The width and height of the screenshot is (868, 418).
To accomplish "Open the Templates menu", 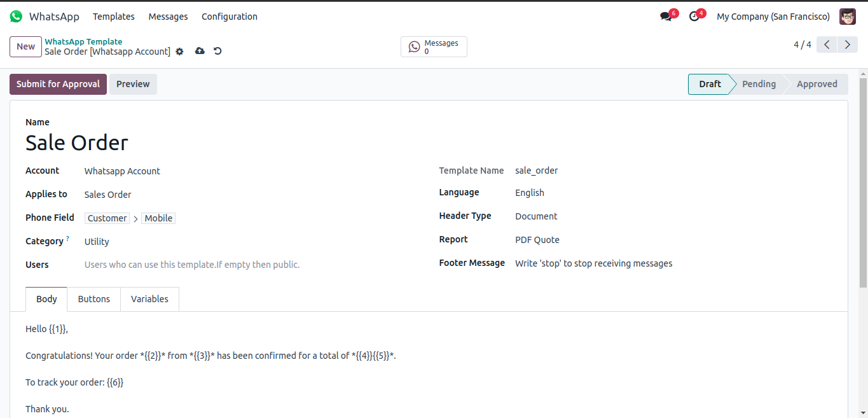I will [x=114, y=17].
